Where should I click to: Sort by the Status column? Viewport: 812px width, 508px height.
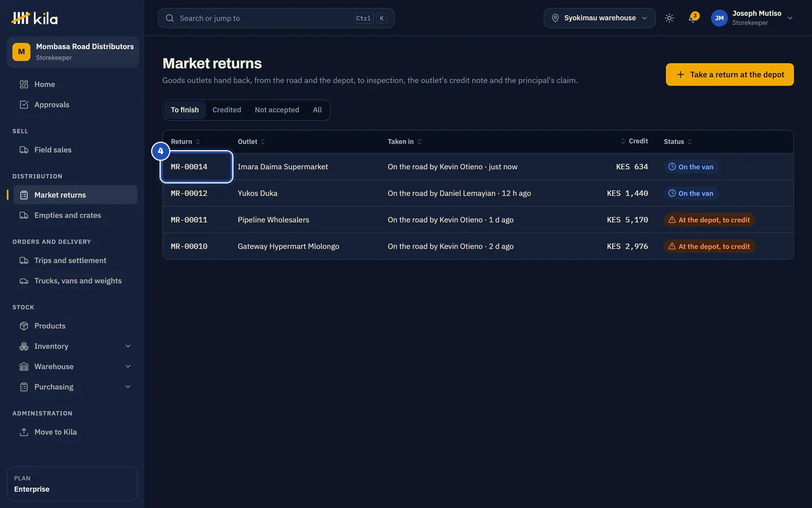click(x=678, y=142)
